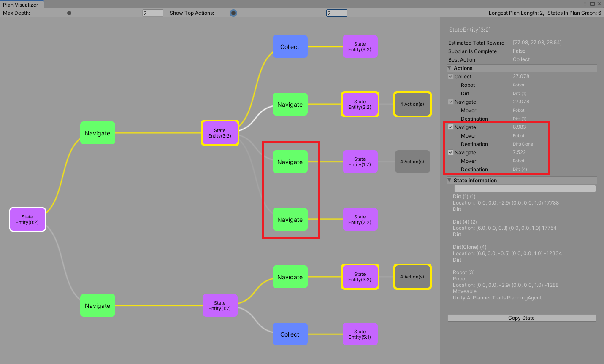
Task: Collapse the Actions foldout section
Action: (450, 68)
